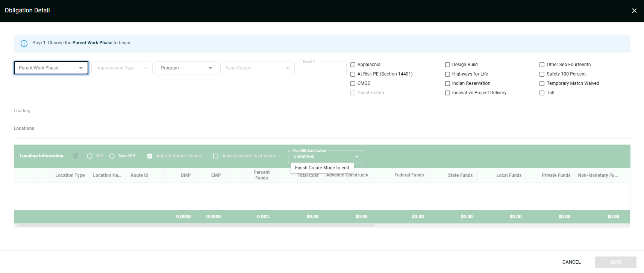
Task: Click the SAVE button
Action: (615, 262)
